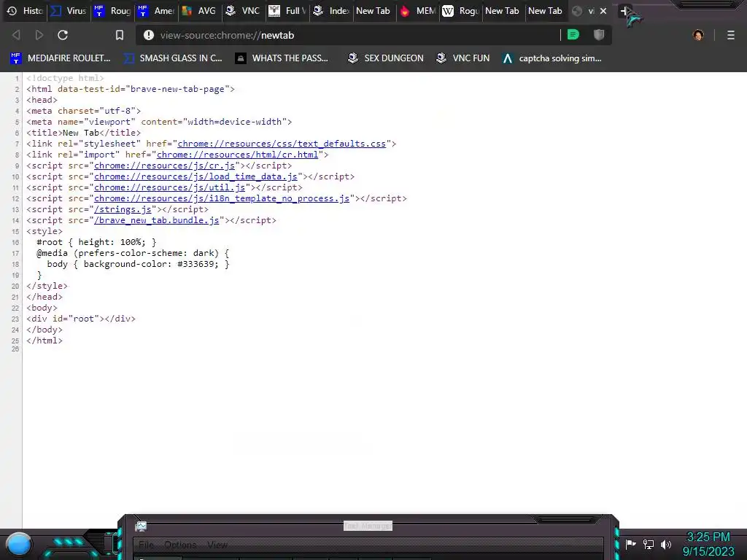Switch to the Full V tab
The image size is (747, 560).
pyautogui.click(x=287, y=11)
